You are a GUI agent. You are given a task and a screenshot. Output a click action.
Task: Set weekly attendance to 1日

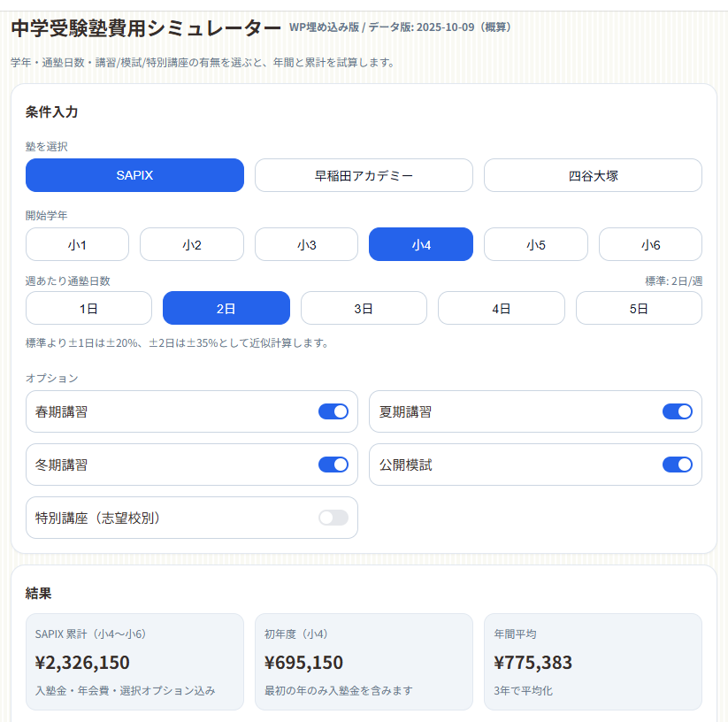click(88, 308)
